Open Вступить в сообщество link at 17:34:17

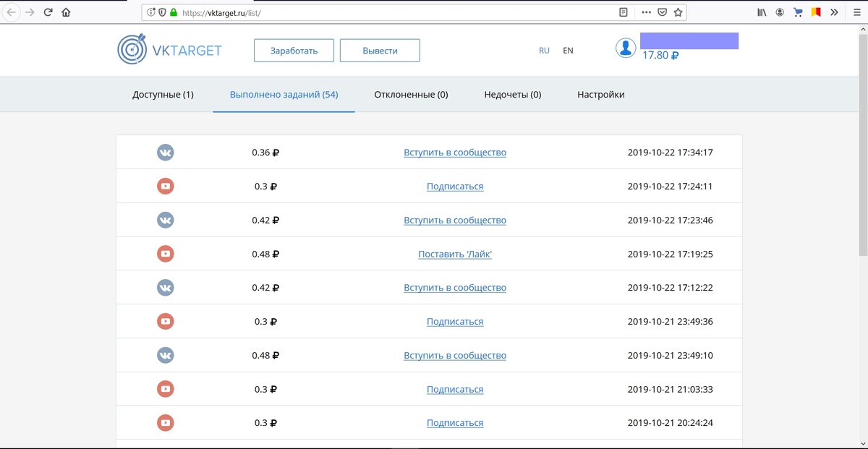click(455, 153)
